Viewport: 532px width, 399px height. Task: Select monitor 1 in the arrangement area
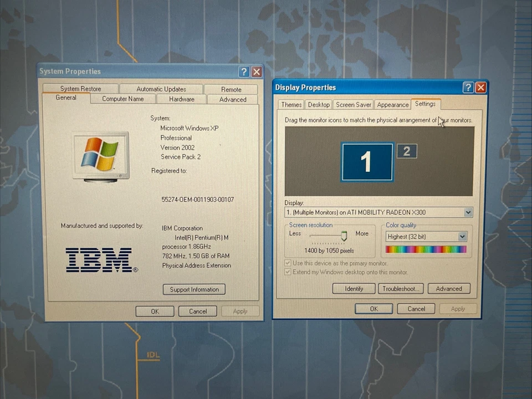(x=366, y=161)
